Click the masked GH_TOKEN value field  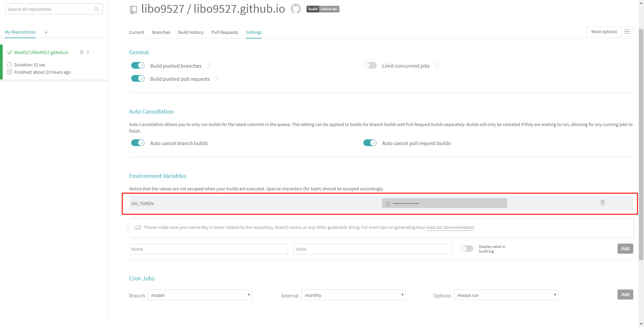point(444,203)
